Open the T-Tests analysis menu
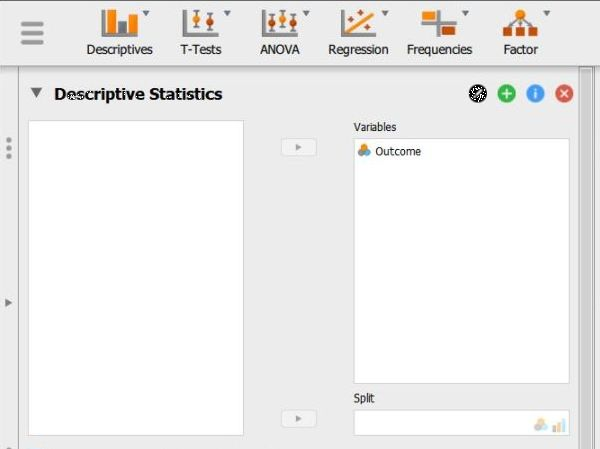Image resolution: width=600 pixels, height=449 pixels. [200, 32]
